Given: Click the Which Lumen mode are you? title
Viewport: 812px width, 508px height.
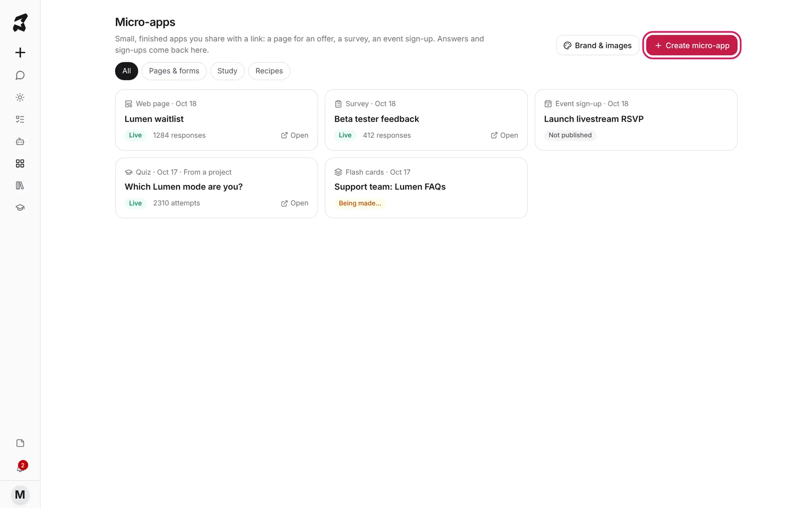Looking at the screenshot, I should [184, 186].
